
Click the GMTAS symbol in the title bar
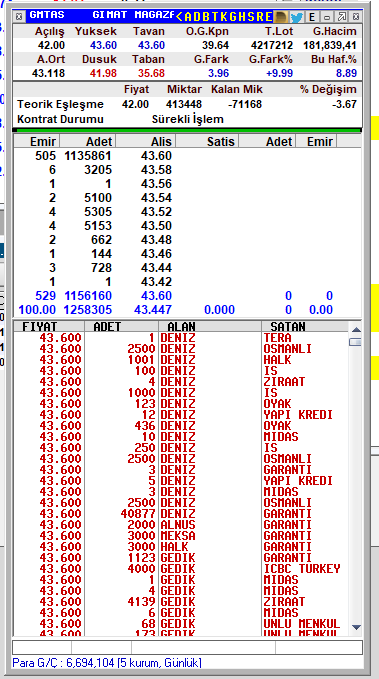pyautogui.click(x=47, y=15)
